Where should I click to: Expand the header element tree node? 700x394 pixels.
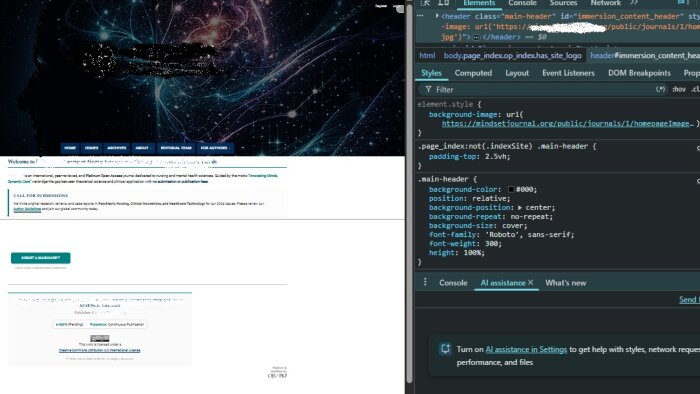[x=437, y=16]
